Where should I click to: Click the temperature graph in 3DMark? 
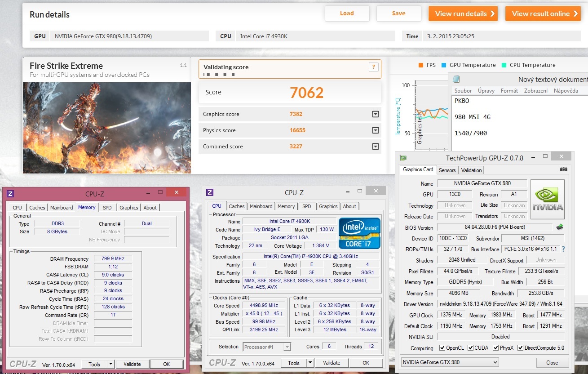coord(431,115)
